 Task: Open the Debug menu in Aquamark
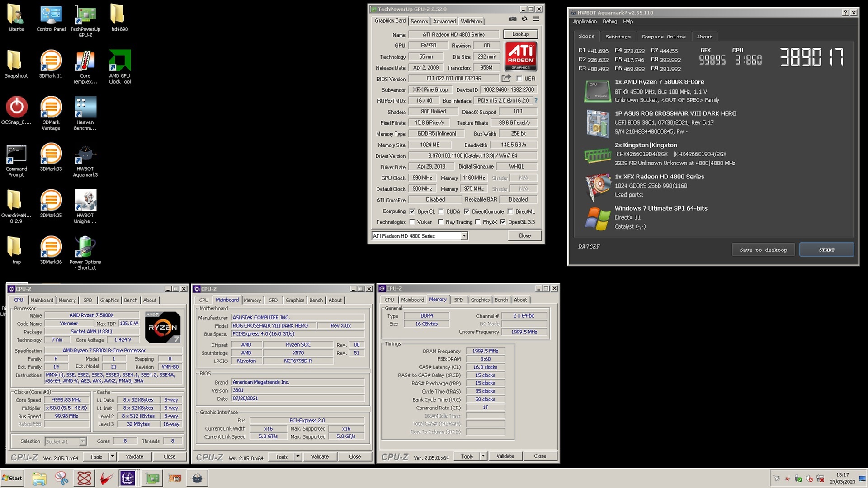609,22
